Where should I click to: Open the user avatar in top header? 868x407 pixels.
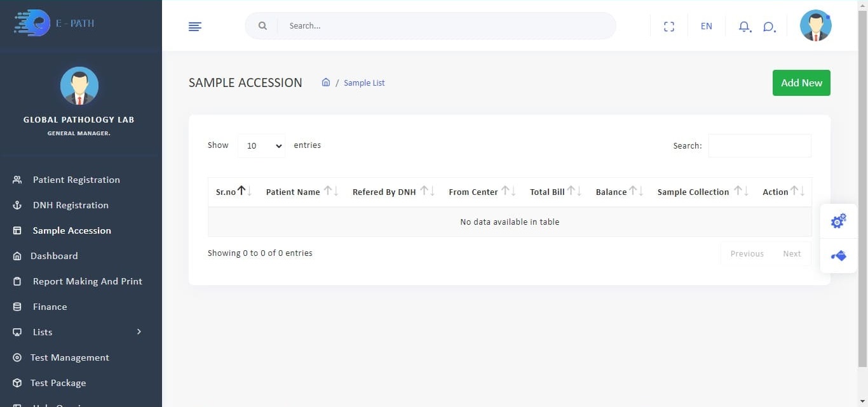pos(815,26)
